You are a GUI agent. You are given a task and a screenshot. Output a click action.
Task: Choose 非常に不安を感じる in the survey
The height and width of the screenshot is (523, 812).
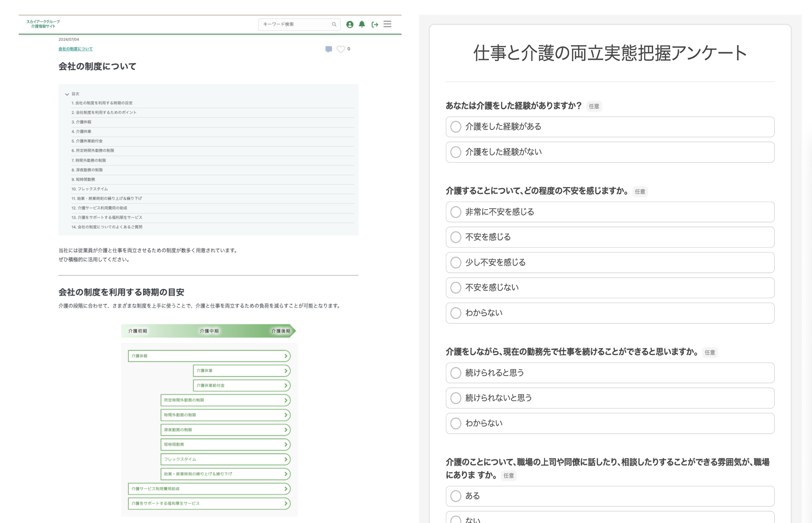[x=455, y=212]
